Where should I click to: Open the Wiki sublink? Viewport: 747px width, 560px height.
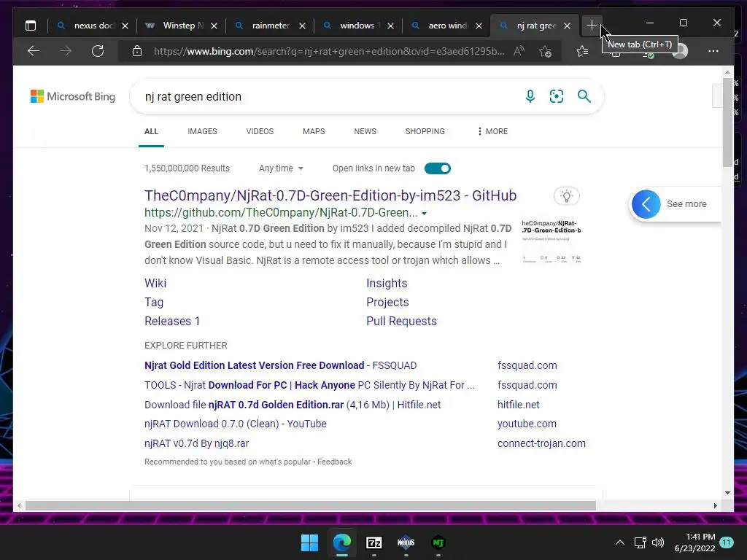pos(155,284)
